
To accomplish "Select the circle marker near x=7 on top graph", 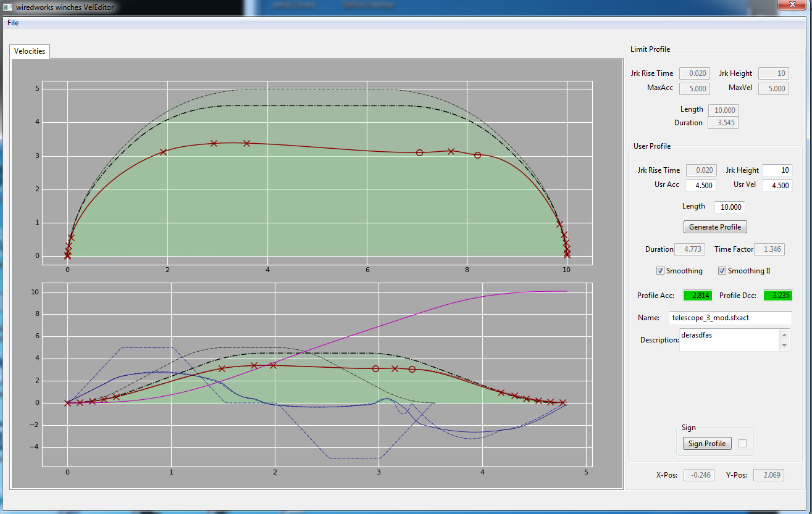I will pos(419,152).
